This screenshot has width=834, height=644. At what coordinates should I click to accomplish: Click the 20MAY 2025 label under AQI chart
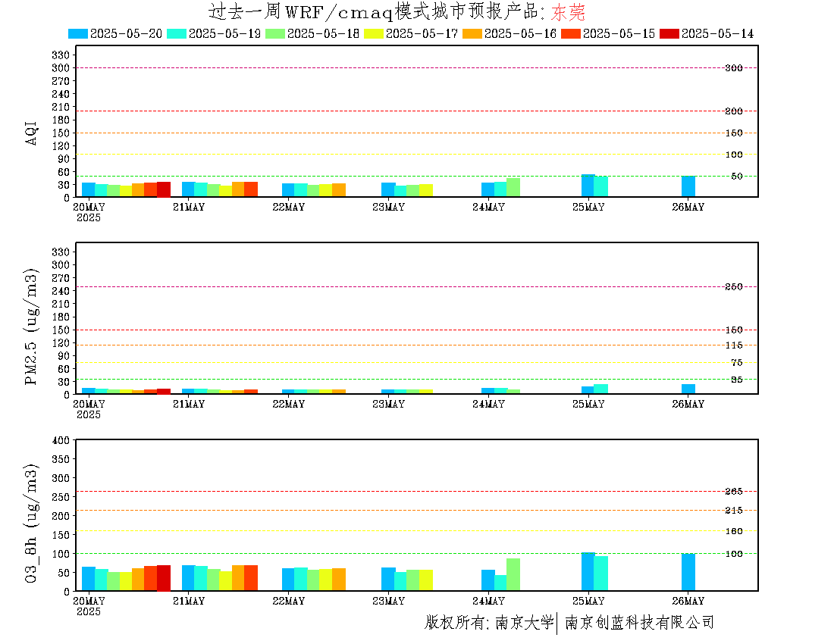pos(89,212)
